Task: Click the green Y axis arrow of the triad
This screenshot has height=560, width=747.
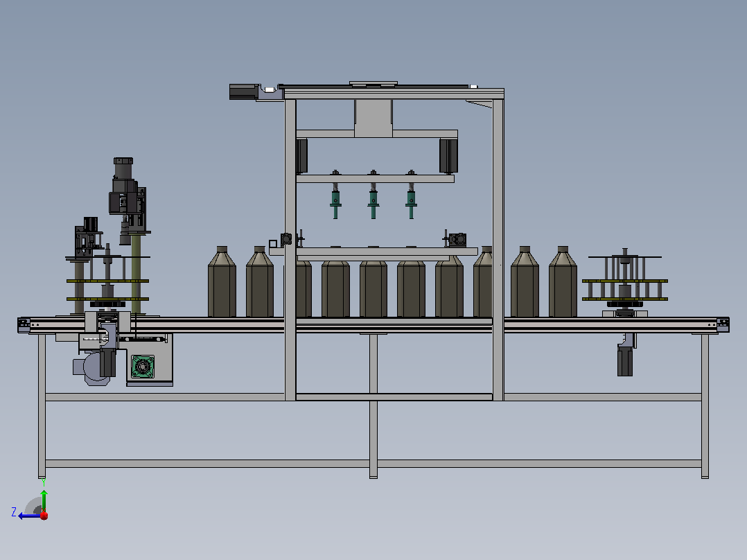Action: pos(44,500)
